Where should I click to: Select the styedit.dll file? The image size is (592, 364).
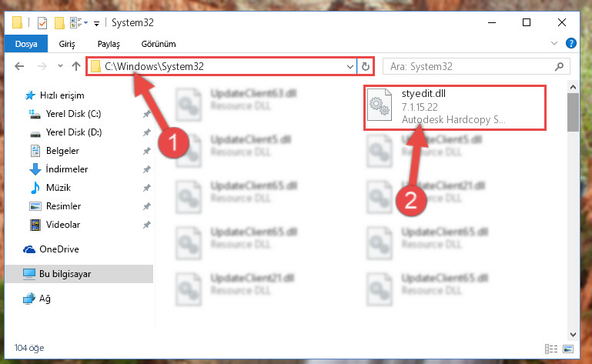(454, 108)
